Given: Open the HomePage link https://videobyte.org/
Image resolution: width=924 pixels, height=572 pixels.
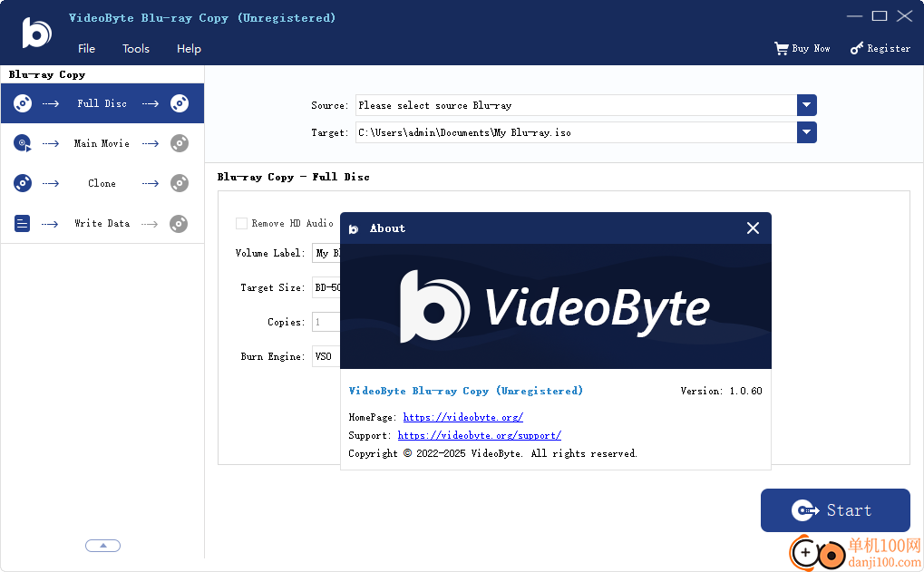Looking at the screenshot, I should [463, 417].
